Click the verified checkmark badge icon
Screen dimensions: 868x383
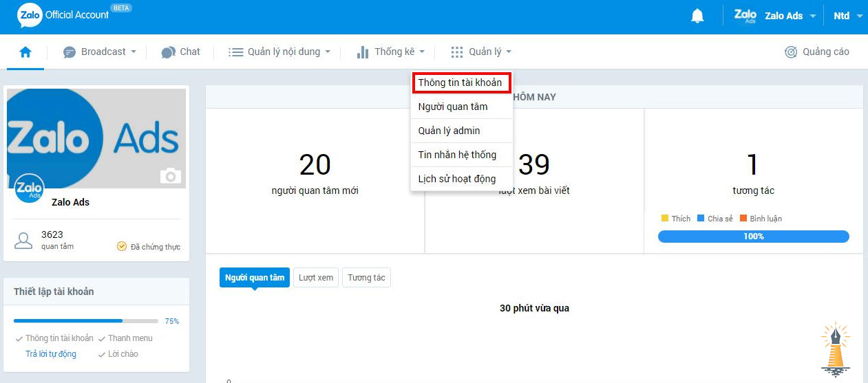tap(122, 246)
